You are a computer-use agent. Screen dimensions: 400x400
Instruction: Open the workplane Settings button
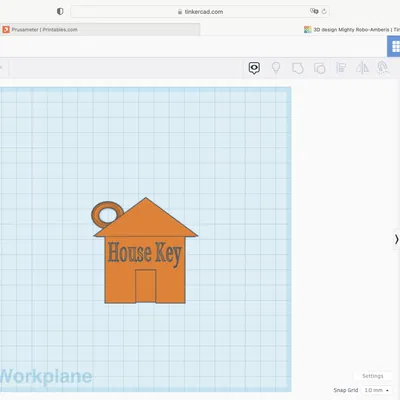pyautogui.click(x=373, y=376)
